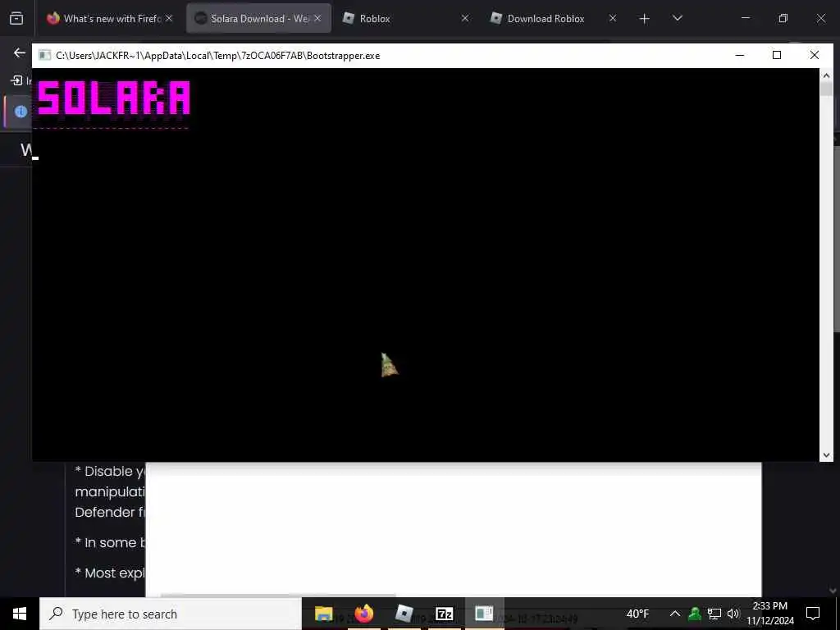The height and width of the screenshot is (630, 840).
Task: Open File Explorer from taskbar
Action: point(323,614)
